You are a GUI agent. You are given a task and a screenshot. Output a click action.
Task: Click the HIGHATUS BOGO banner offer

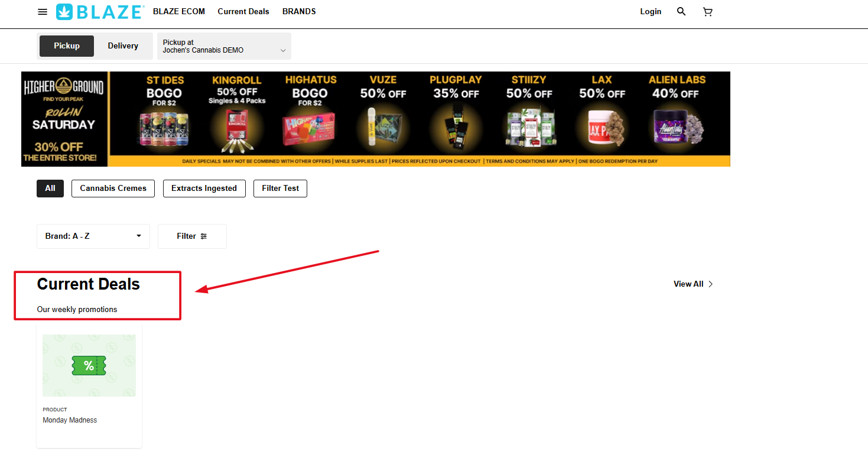click(x=310, y=113)
